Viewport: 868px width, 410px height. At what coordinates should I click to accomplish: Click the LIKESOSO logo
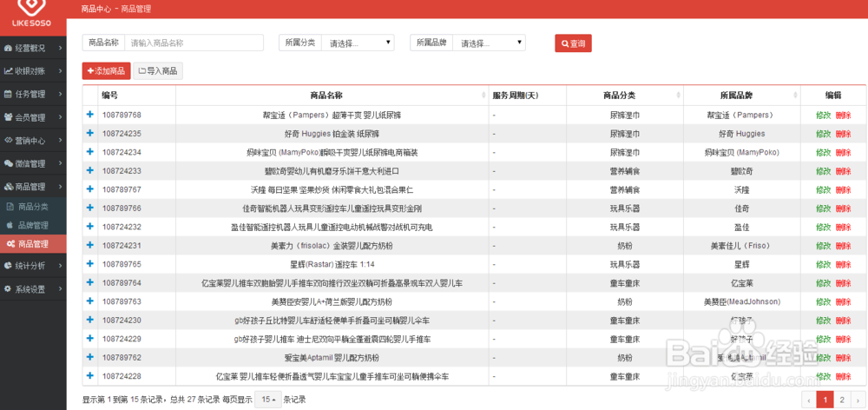pos(31,14)
